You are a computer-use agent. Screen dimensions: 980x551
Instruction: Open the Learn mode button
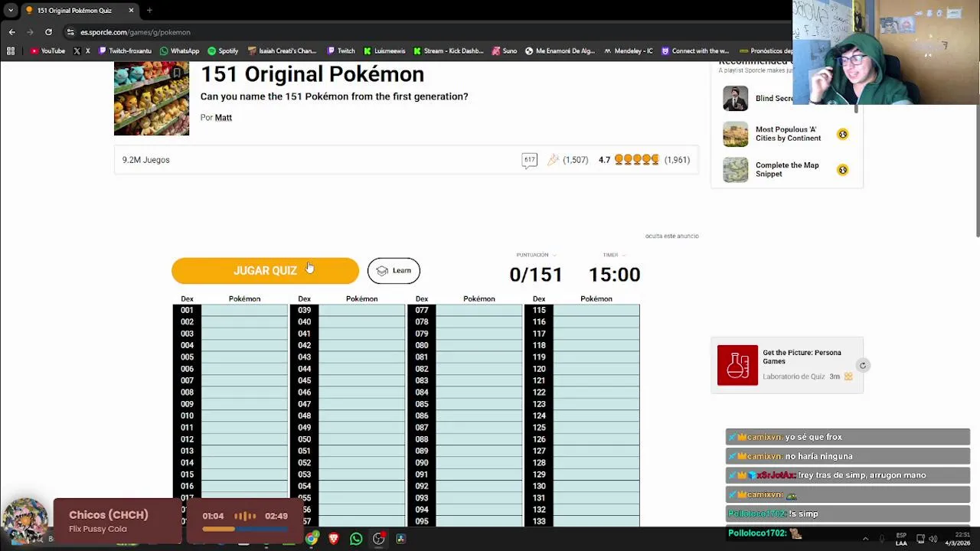click(394, 270)
